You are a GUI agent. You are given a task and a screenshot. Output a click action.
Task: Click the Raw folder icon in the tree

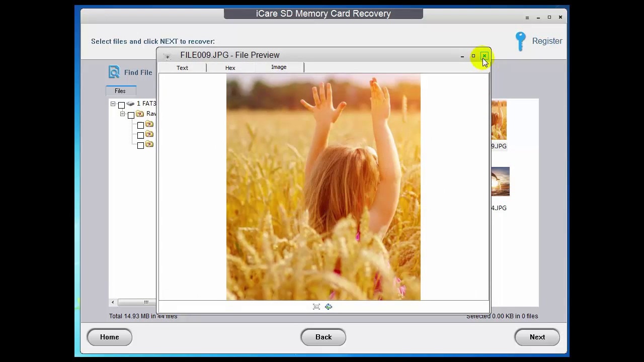[139, 114]
